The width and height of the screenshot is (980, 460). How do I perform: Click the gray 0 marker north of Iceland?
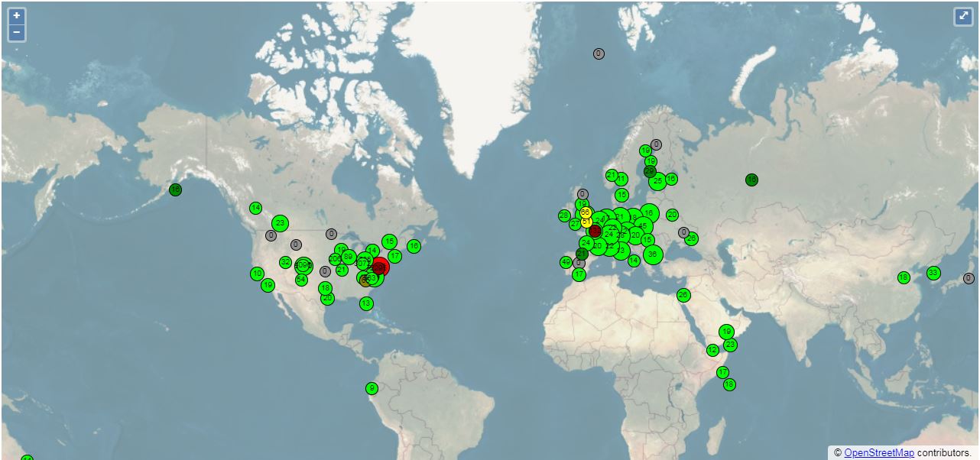[599, 53]
